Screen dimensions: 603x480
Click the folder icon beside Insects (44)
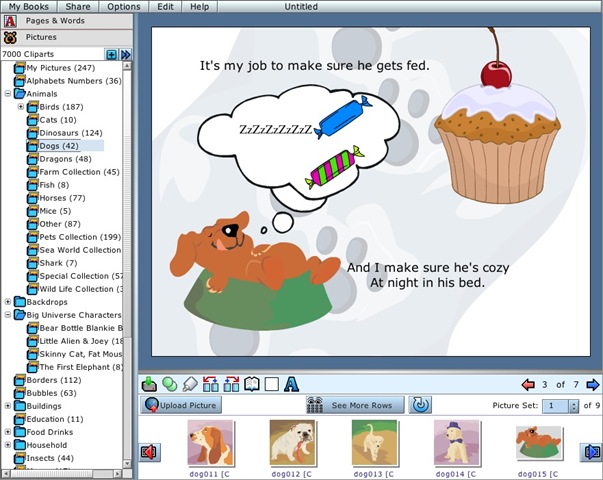pyautogui.click(x=20, y=458)
